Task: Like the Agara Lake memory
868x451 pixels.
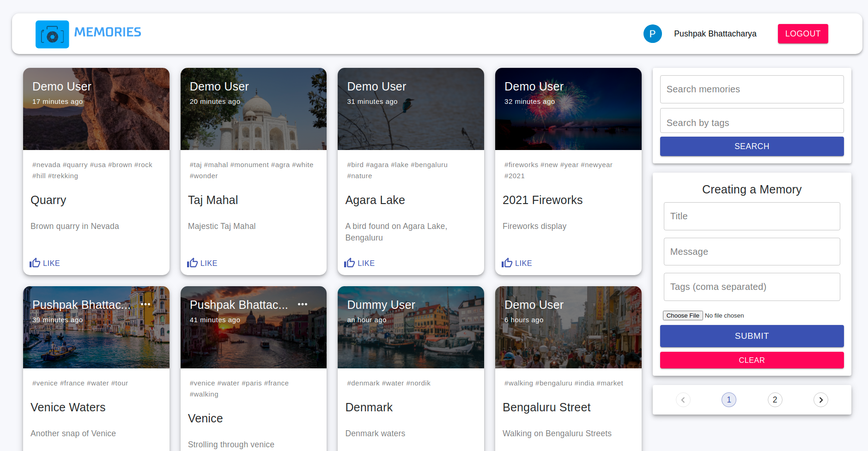Action: (x=359, y=263)
